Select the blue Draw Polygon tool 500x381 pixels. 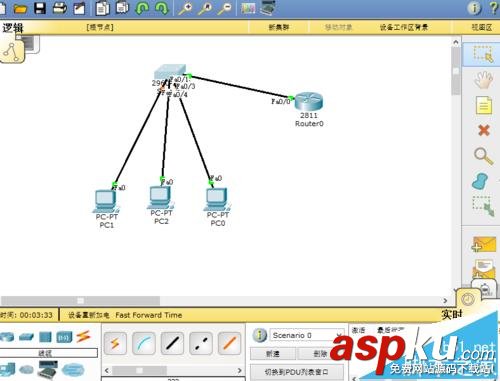pos(480,181)
